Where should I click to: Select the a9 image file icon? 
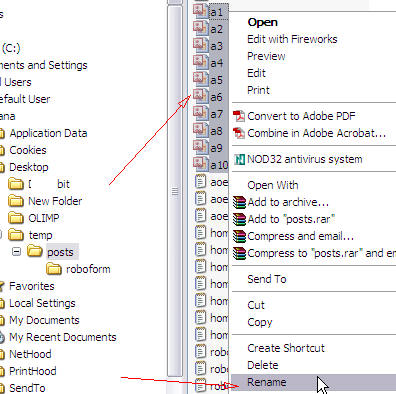(201, 148)
